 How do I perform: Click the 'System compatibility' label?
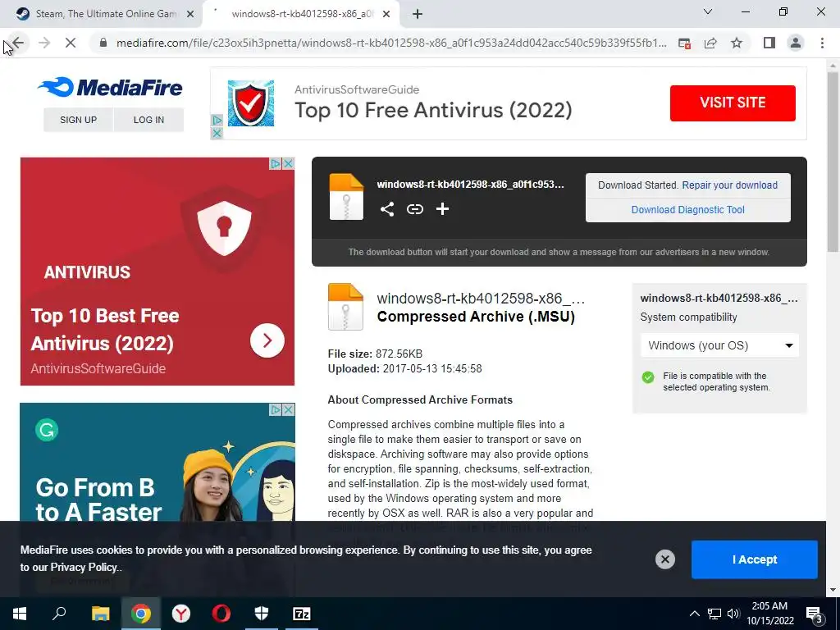click(x=688, y=317)
